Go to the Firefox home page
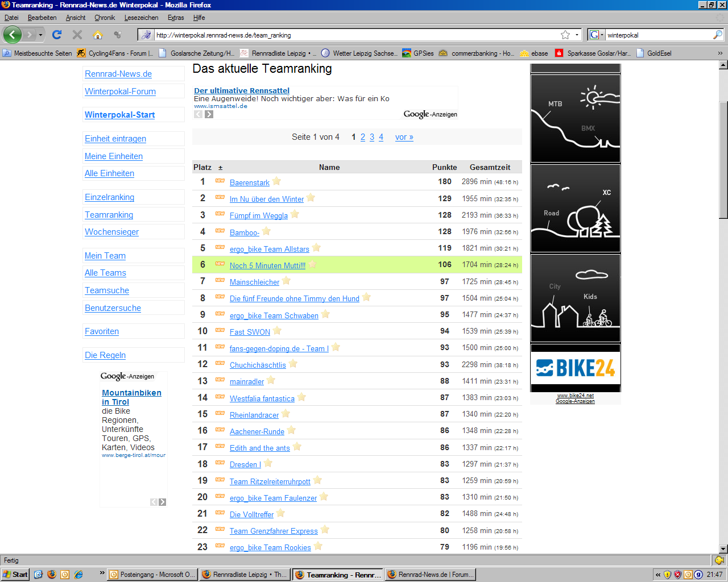This screenshot has height=582, width=728. [98, 35]
